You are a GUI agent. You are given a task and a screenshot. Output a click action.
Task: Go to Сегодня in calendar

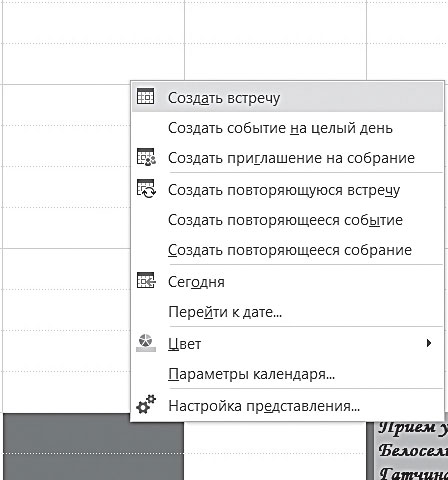click(x=288, y=282)
